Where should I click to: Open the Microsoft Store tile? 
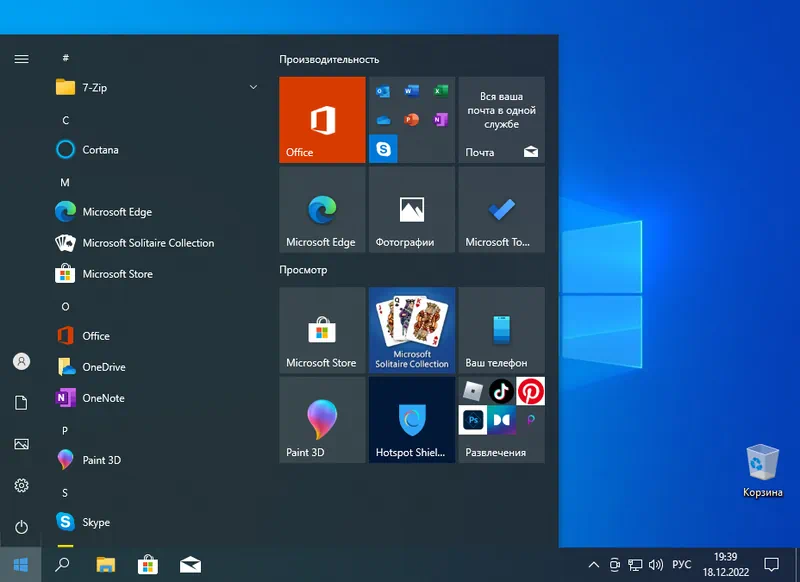(x=322, y=331)
